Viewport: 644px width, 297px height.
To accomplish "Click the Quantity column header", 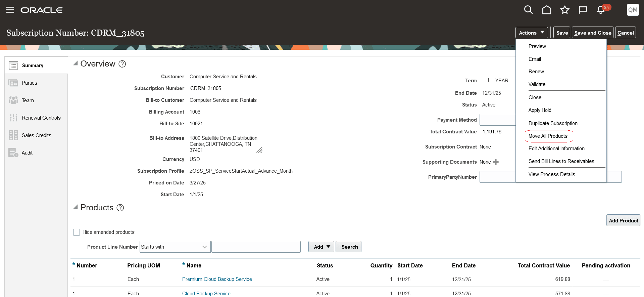I will (381, 265).
